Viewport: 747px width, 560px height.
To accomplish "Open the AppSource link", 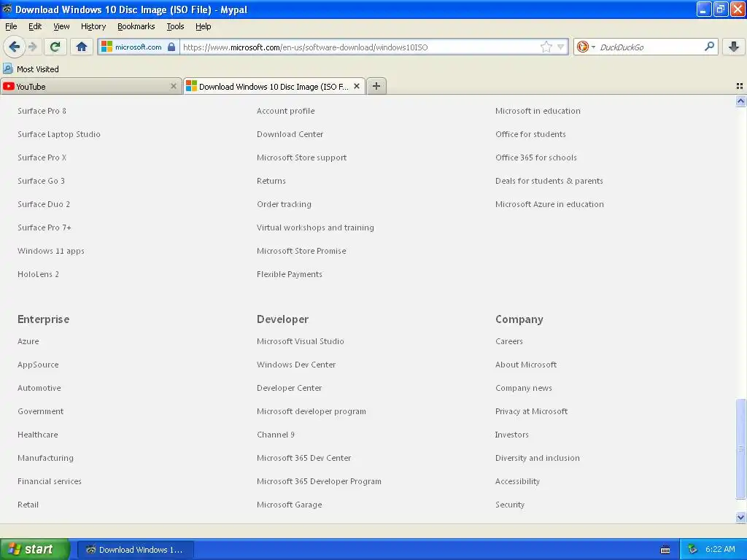I will coord(38,365).
